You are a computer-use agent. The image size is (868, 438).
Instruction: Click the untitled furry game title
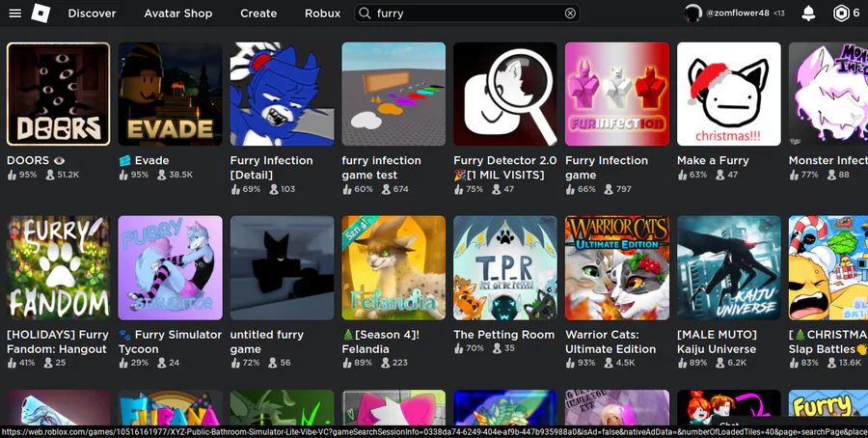[267, 342]
